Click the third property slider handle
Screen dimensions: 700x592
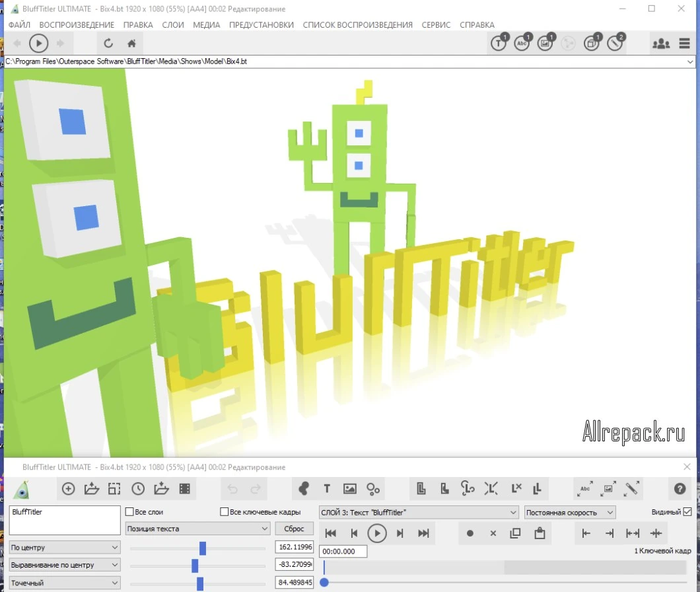point(200,583)
